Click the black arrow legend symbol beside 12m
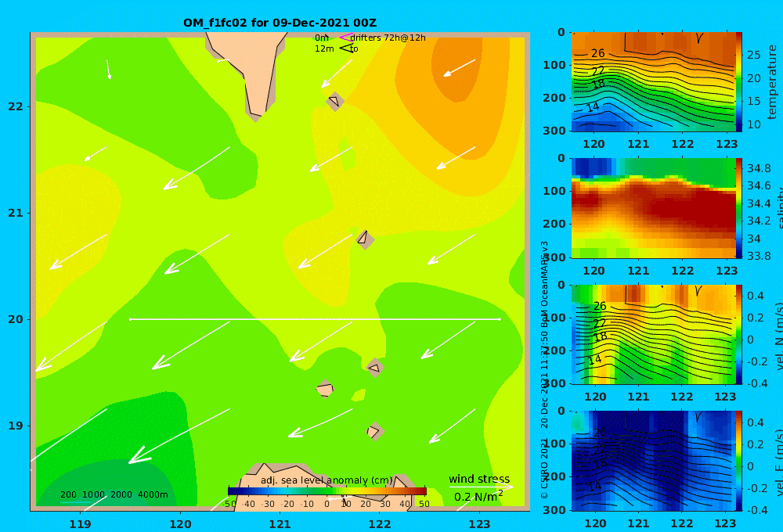Image resolution: width=783 pixels, height=532 pixels. click(x=345, y=49)
